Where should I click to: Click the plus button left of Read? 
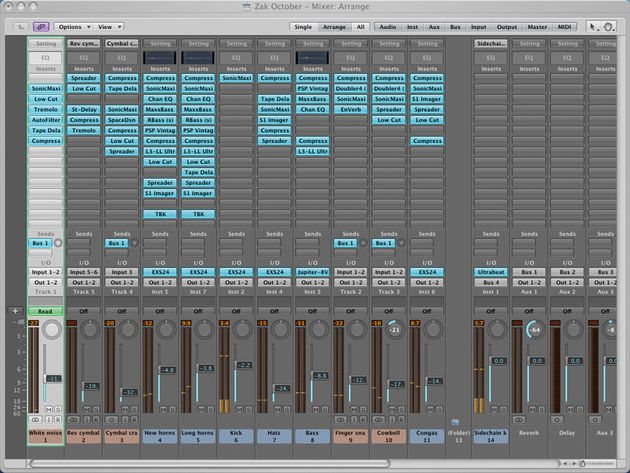coord(15,311)
